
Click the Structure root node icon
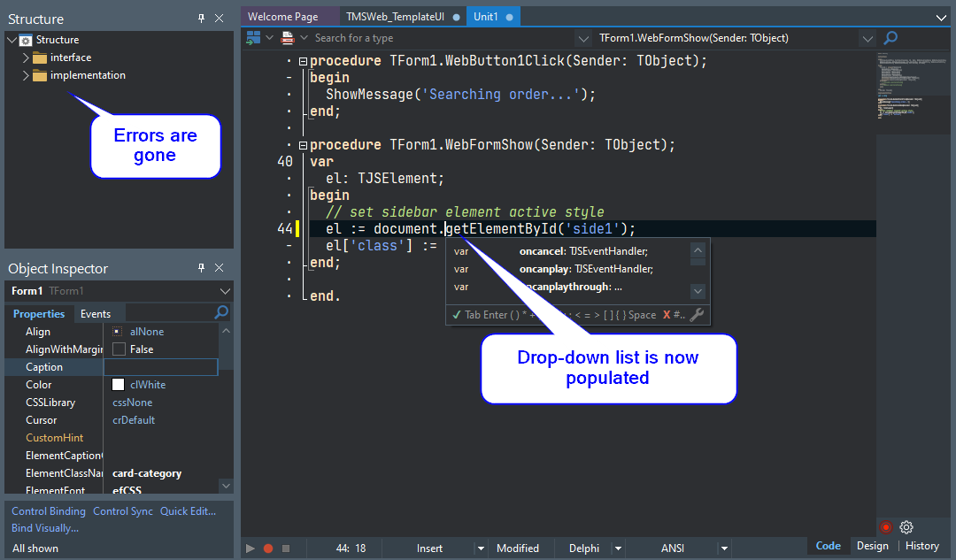pos(26,40)
